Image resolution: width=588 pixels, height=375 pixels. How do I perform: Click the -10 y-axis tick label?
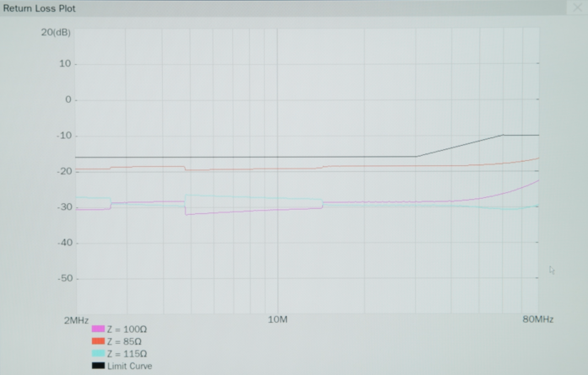pyautogui.click(x=63, y=136)
